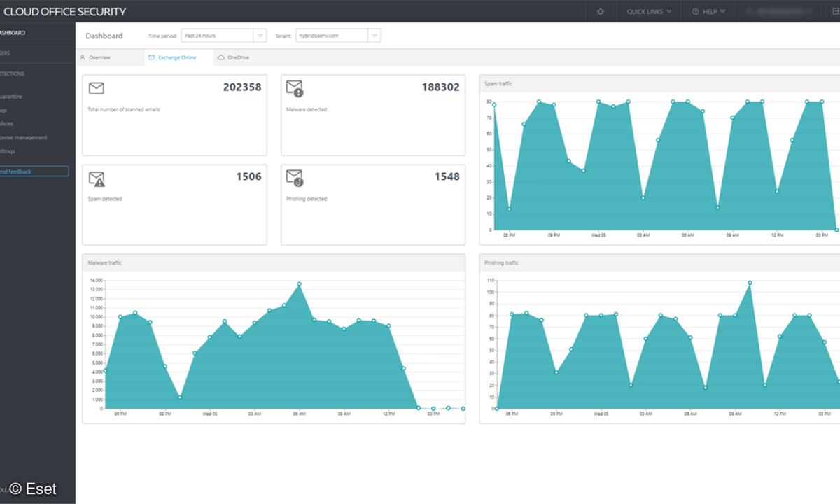The height and width of the screenshot is (504, 840).
Task: Click the Cloud Office Security title
Action: (65, 11)
